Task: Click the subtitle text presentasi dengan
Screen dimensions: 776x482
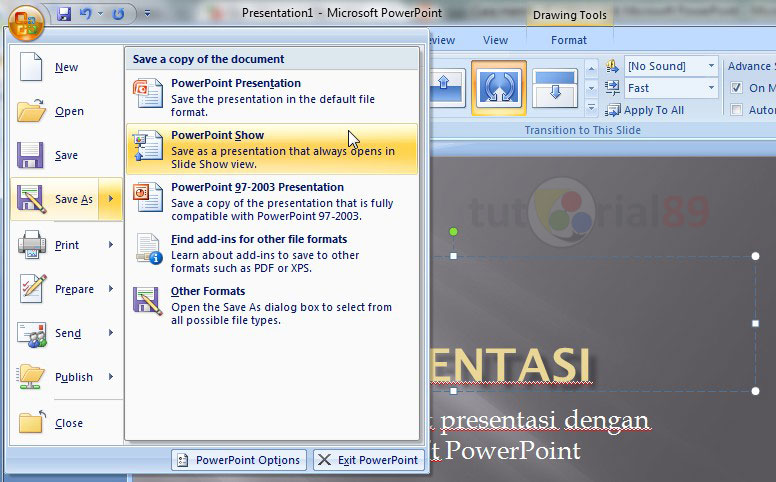Action: click(544, 421)
